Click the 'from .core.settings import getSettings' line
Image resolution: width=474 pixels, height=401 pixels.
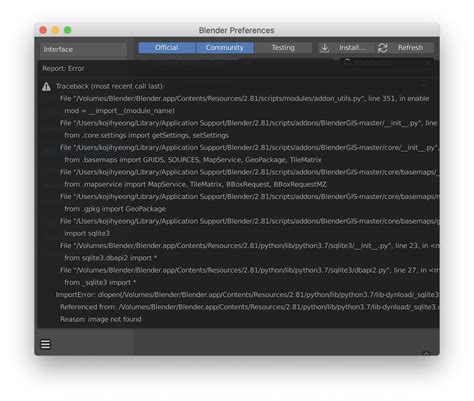click(x=147, y=135)
